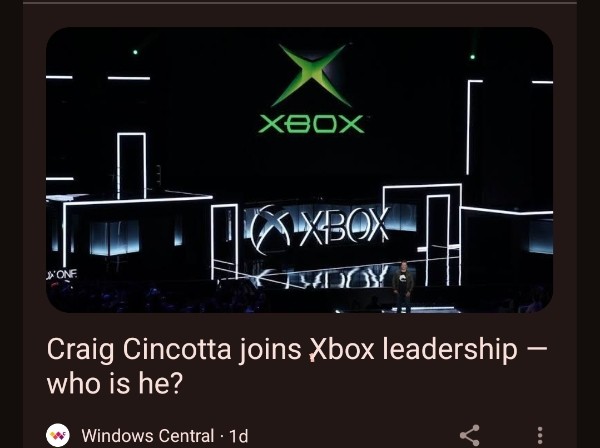Click the green Xbox X logo in photo
This screenshot has width=600, height=448.
pos(312,75)
